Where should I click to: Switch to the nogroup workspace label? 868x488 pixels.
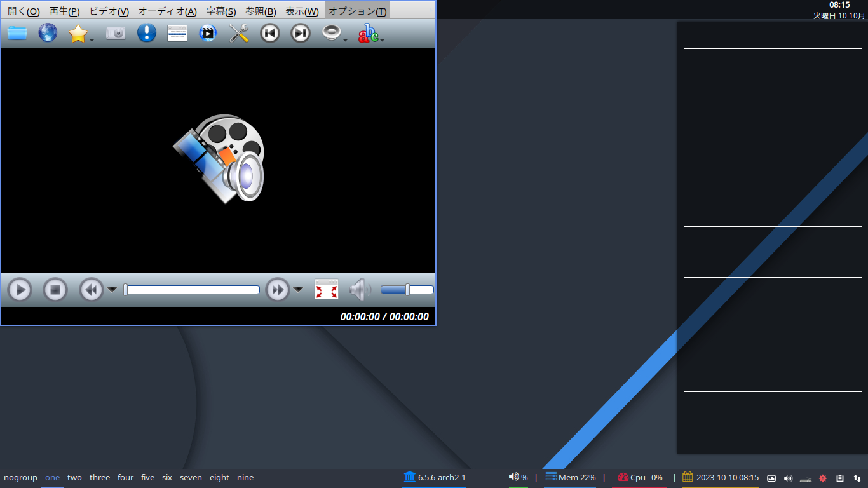point(20,477)
